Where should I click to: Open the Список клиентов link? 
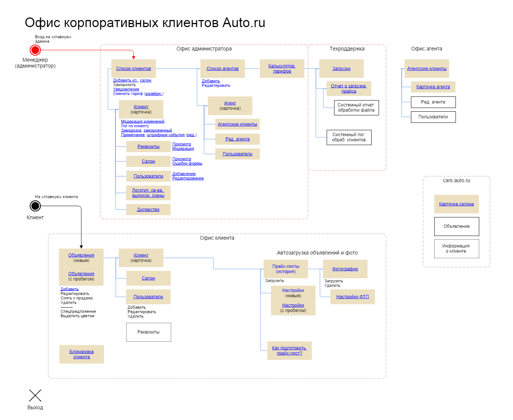coord(134,69)
